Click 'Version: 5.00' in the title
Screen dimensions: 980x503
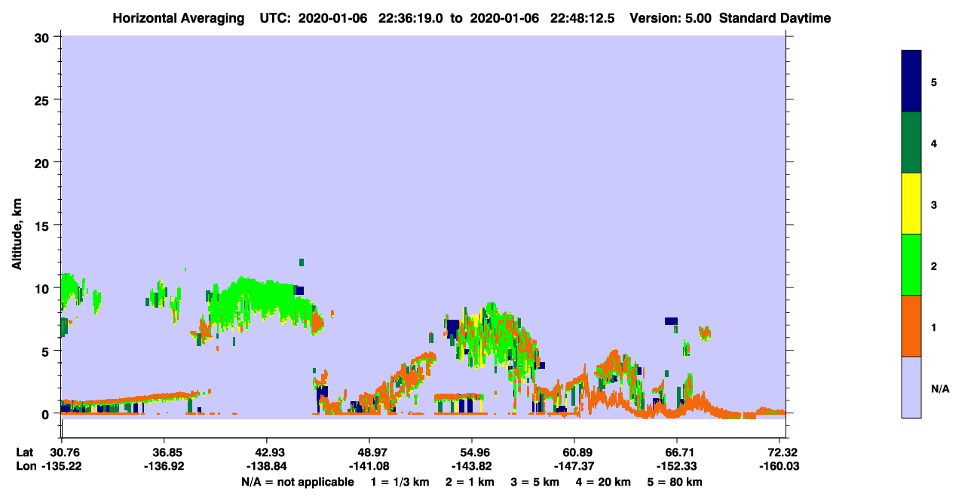pos(672,18)
